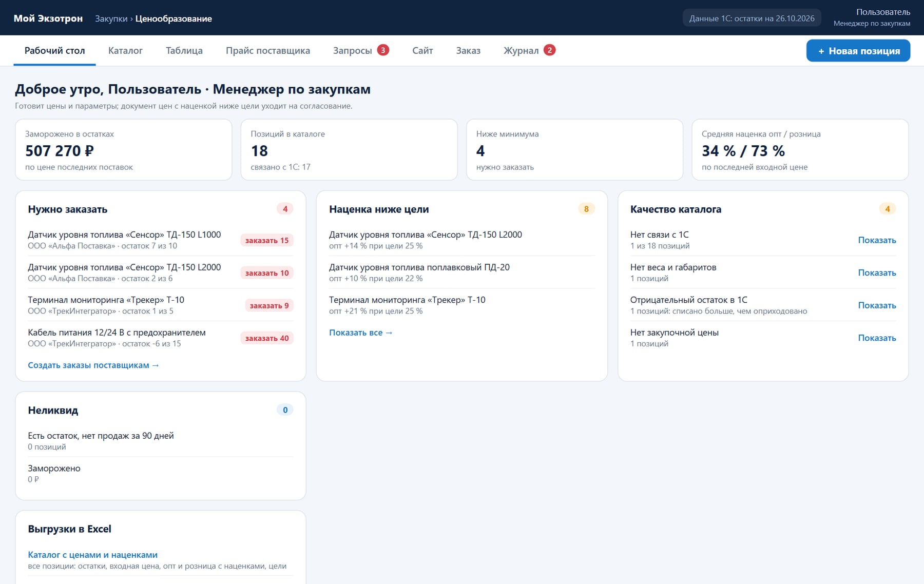
Task: Click the Мой Экзотрон logo
Action: tap(48, 18)
